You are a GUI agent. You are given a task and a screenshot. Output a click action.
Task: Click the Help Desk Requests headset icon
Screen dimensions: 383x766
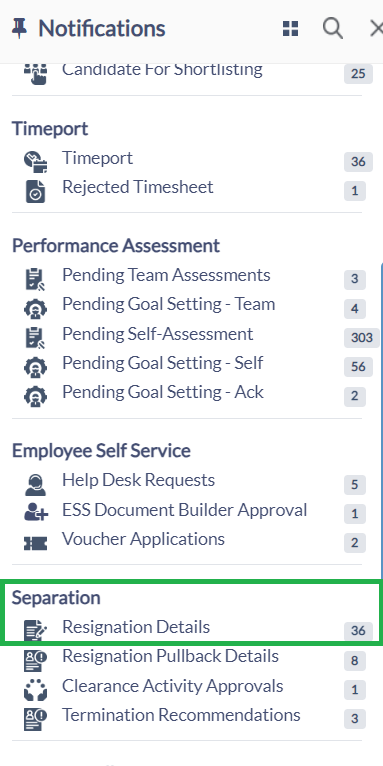point(36,485)
